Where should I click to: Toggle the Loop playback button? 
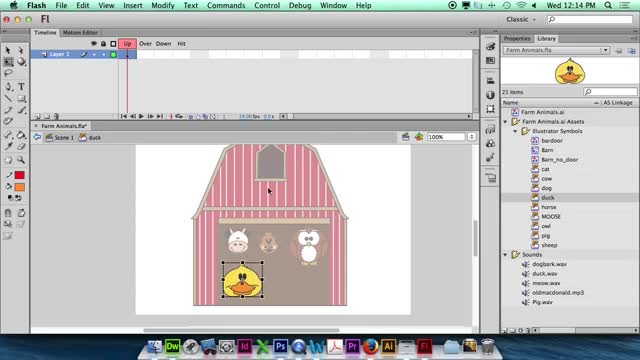tap(179, 116)
